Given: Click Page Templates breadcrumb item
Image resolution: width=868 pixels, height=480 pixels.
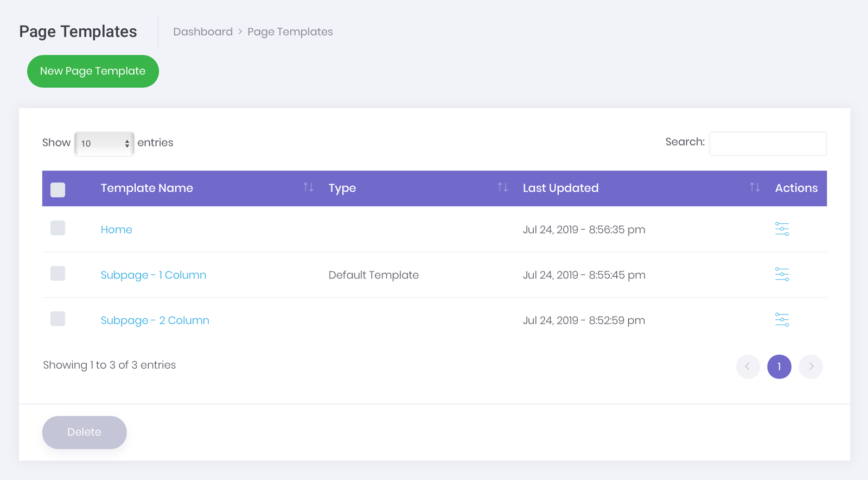Looking at the screenshot, I should click(290, 31).
